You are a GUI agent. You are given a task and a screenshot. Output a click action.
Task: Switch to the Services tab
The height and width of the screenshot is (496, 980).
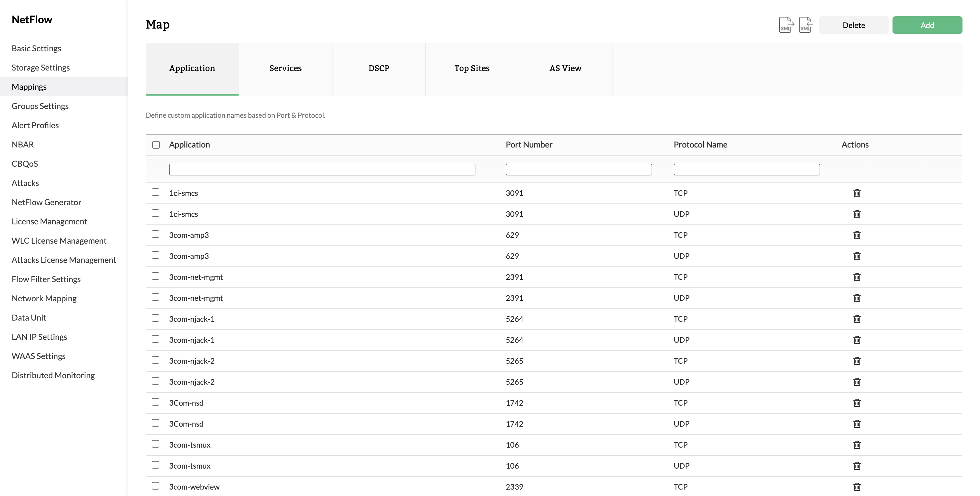tap(285, 68)
